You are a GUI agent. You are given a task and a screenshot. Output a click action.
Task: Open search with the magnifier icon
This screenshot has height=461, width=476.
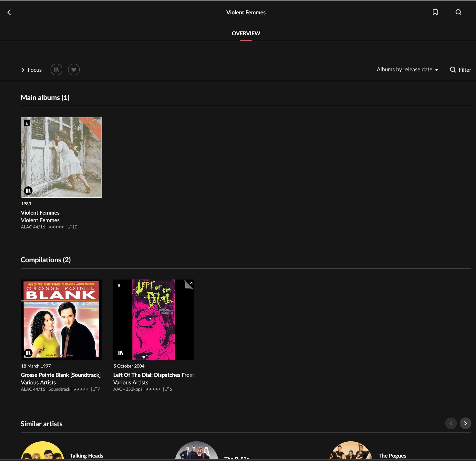[x=458, y=12]
